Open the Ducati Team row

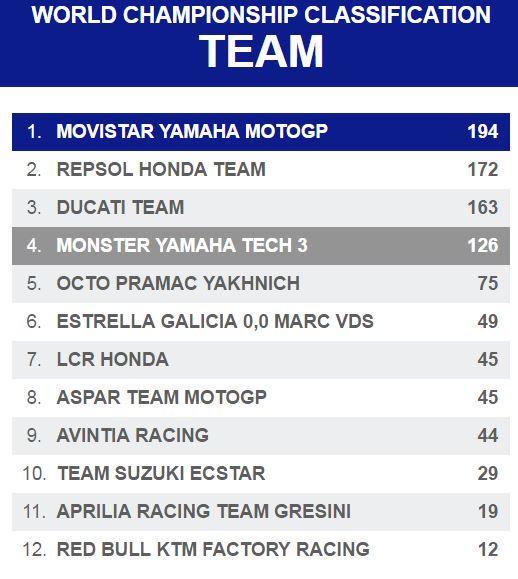pyautogui.click(x=261, y=208)
